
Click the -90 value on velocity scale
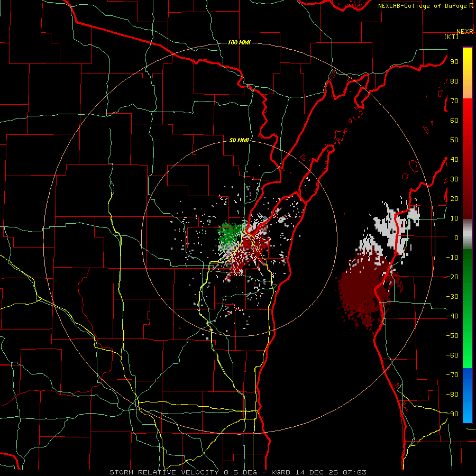tap(452, 414)
